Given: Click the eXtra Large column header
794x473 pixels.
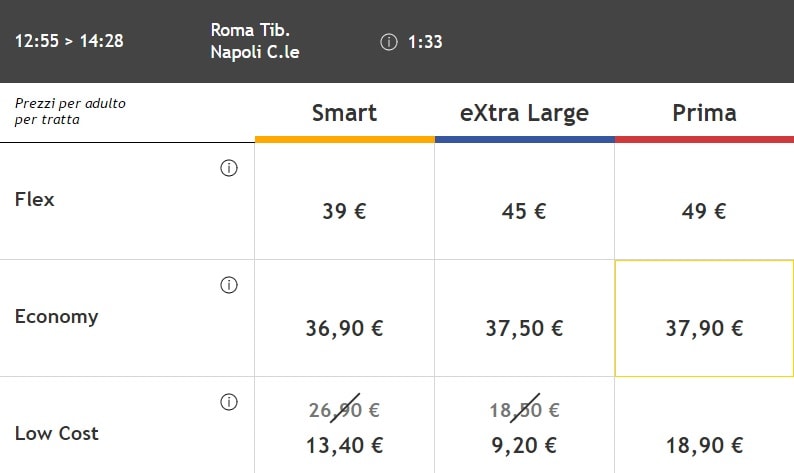Looking at the screenshot, I should tap(524, 113).
